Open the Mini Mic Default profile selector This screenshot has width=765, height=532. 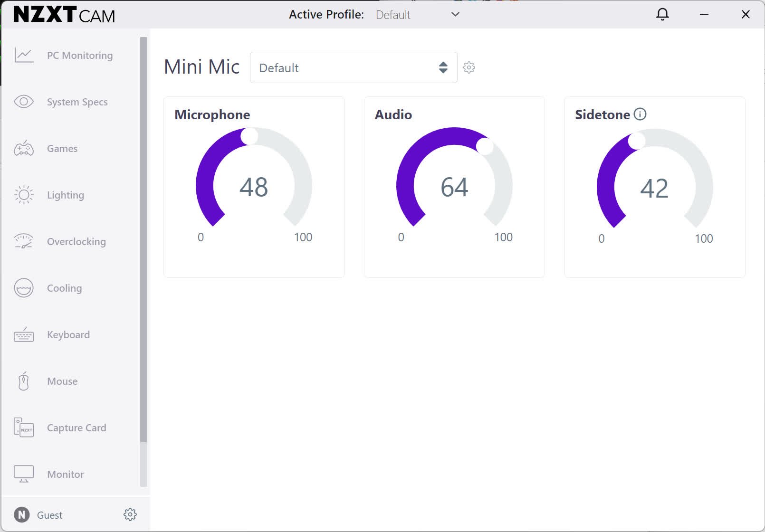click(354, 67)
